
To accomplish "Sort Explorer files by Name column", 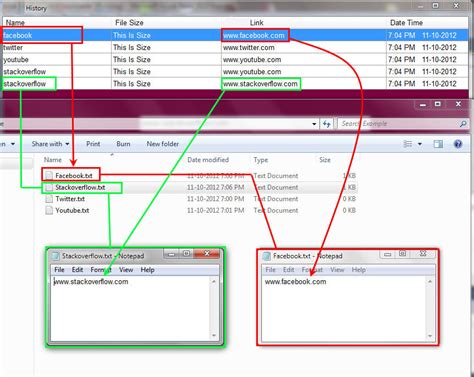I will [53, 160].
